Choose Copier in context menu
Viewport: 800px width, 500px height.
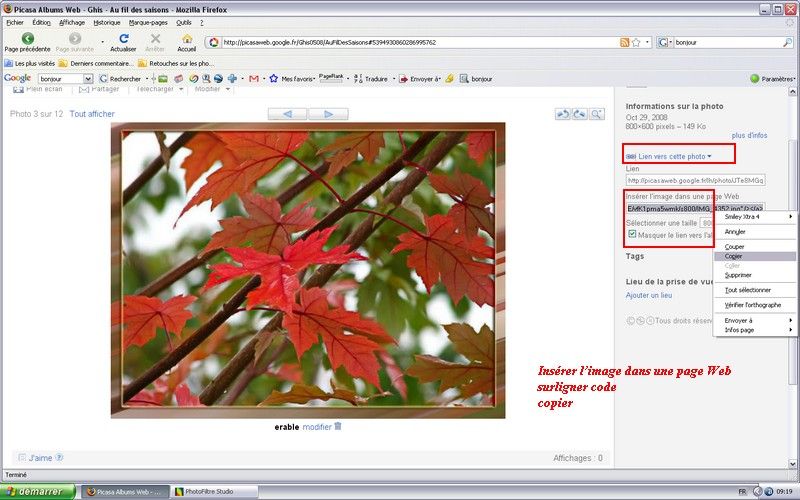coord(756,256)
